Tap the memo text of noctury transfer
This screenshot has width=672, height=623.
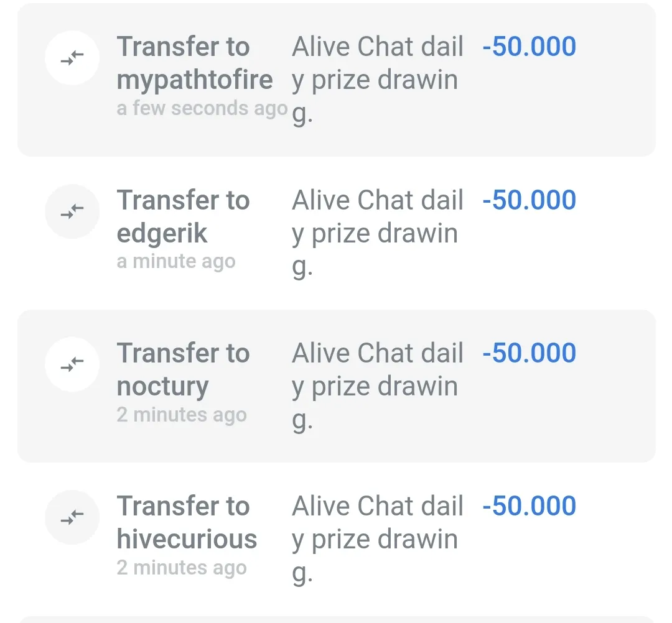(377, 386)
